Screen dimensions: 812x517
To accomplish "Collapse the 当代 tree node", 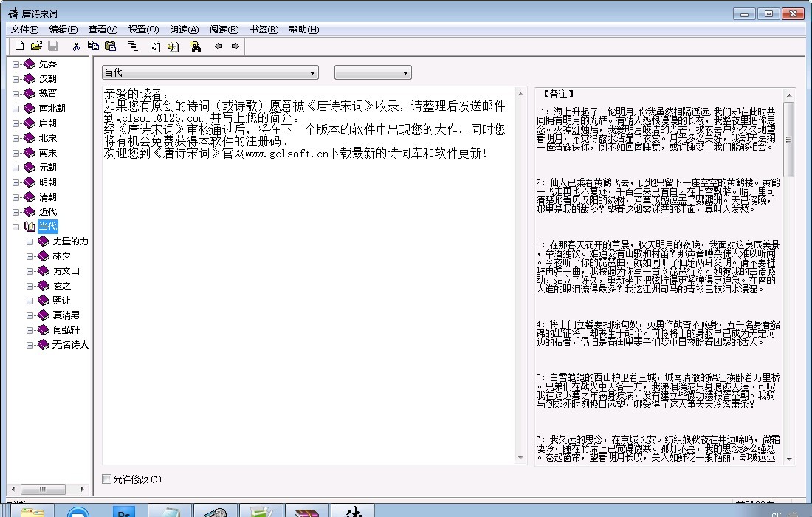I will coord(16,227).
